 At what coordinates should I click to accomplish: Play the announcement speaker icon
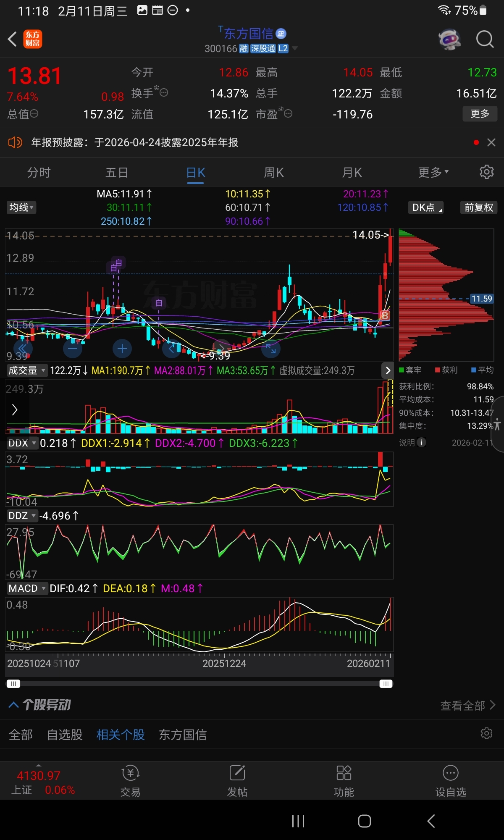[15, 142]
